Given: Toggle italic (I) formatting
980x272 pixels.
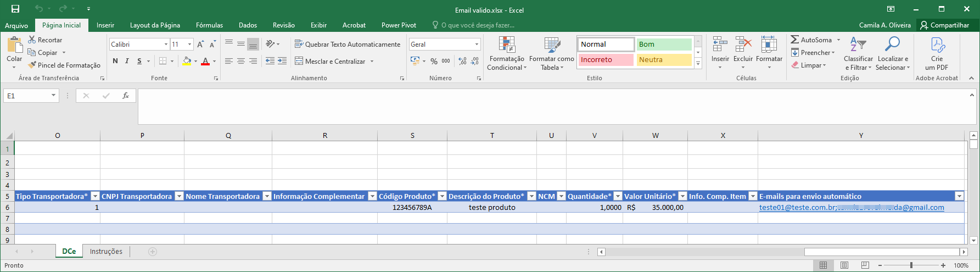Looking at the screenshot, I should [x=127, y=61].
